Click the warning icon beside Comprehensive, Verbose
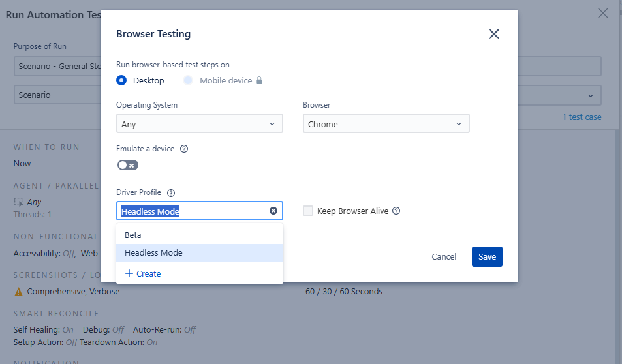This screenshot has width=622, height=364. [18, 292]
